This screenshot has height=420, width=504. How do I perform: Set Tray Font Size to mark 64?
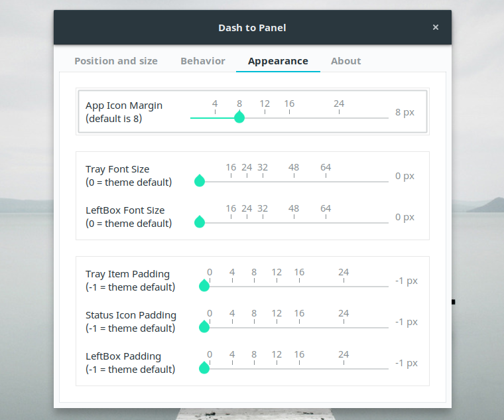tap(326, 181)
